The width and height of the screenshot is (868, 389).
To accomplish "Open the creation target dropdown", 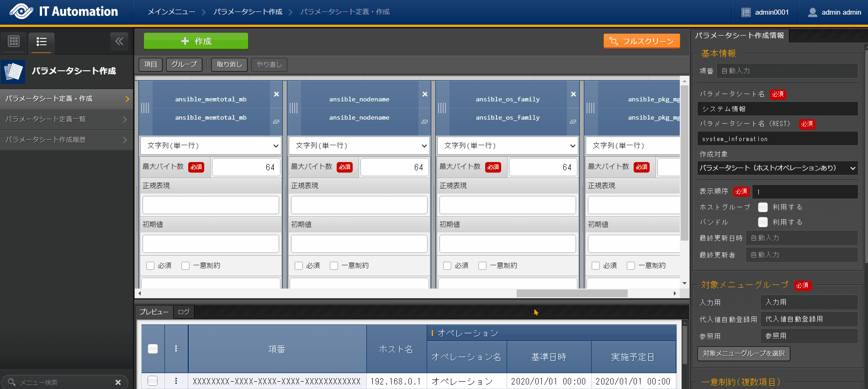I will click(x=777, y=168).
